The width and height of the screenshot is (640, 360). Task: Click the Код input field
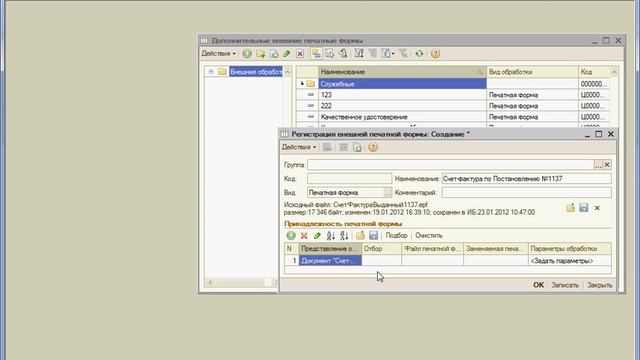(x=349, y=179)
